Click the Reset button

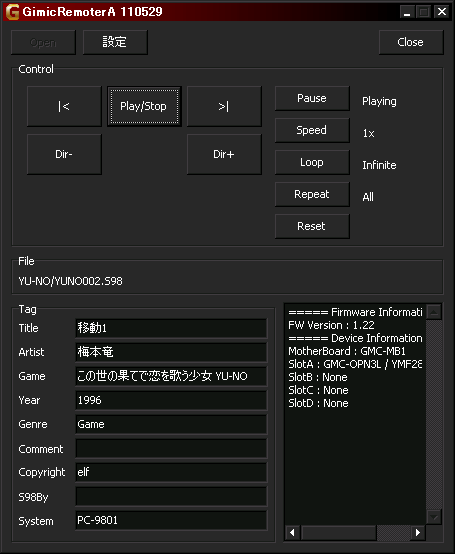(312, 226)
